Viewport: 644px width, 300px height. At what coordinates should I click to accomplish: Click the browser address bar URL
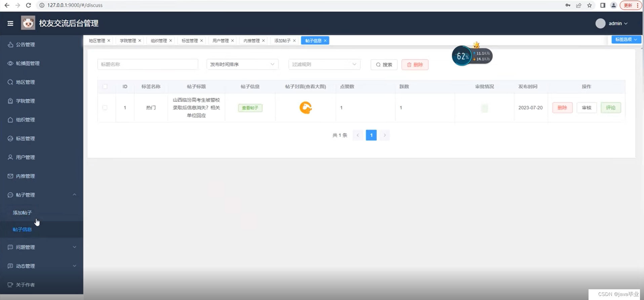pos(75,5)
